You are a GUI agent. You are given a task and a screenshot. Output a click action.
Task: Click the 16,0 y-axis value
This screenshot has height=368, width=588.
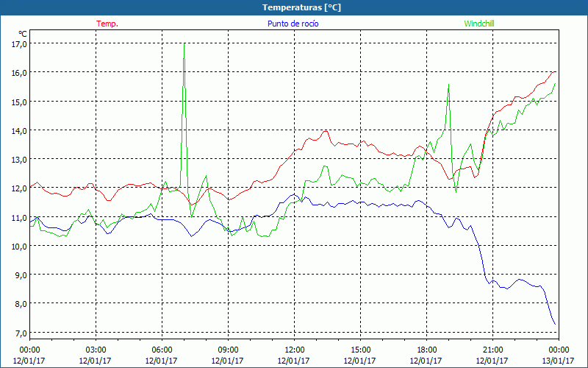[x=20, y=73]
